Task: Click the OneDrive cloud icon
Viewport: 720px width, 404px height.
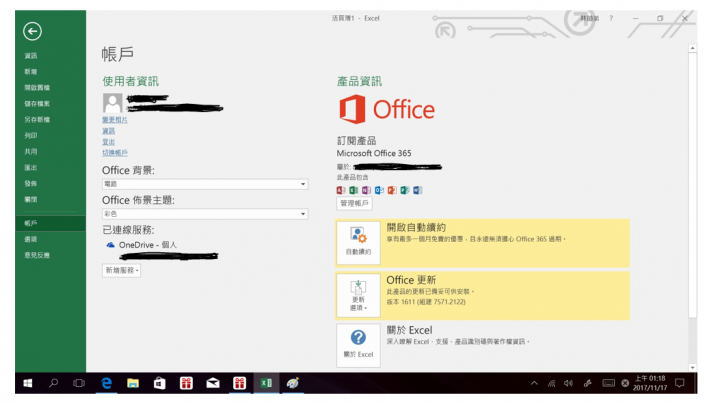Action: click(110, 245)
